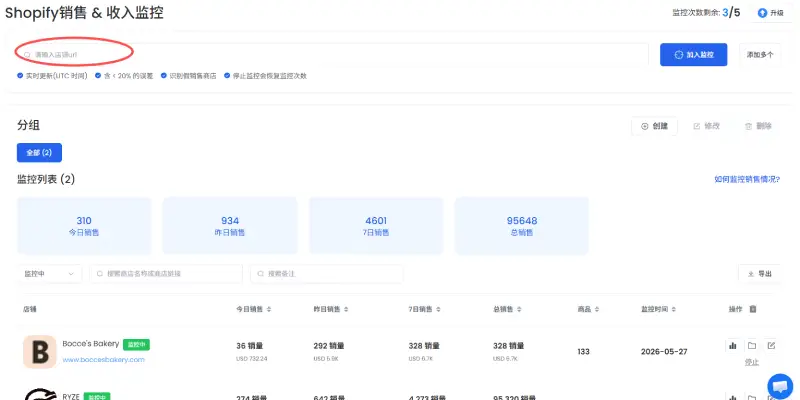Click the 店铺 column header
Viewport: 800px width, 400px height.
coord(30,310)
